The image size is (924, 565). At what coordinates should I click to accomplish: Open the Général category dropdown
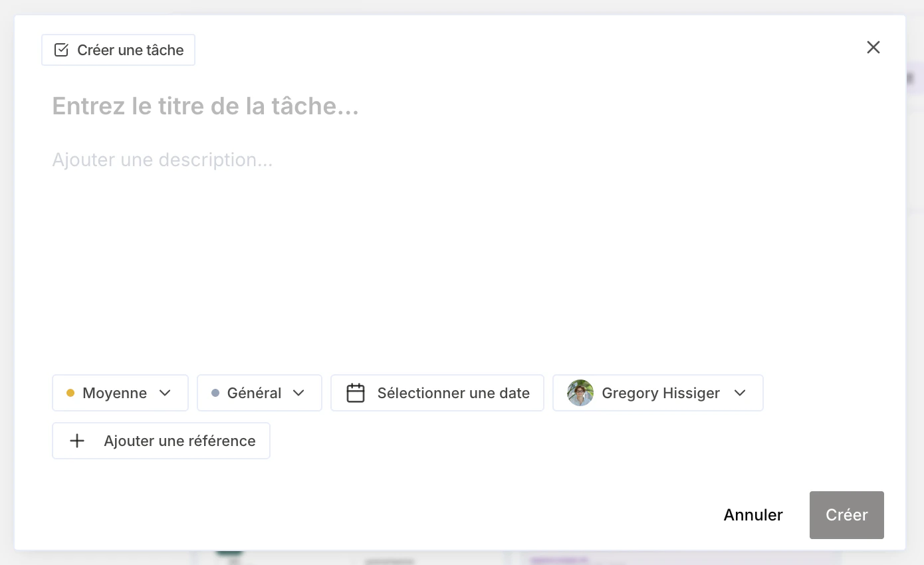[x=259, y=393]
